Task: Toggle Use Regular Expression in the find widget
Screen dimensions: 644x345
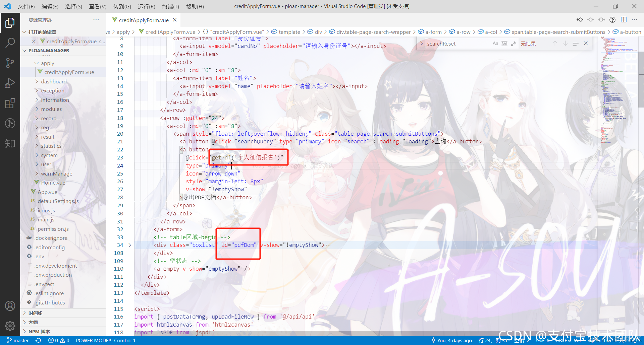Action: click(513, 44)
